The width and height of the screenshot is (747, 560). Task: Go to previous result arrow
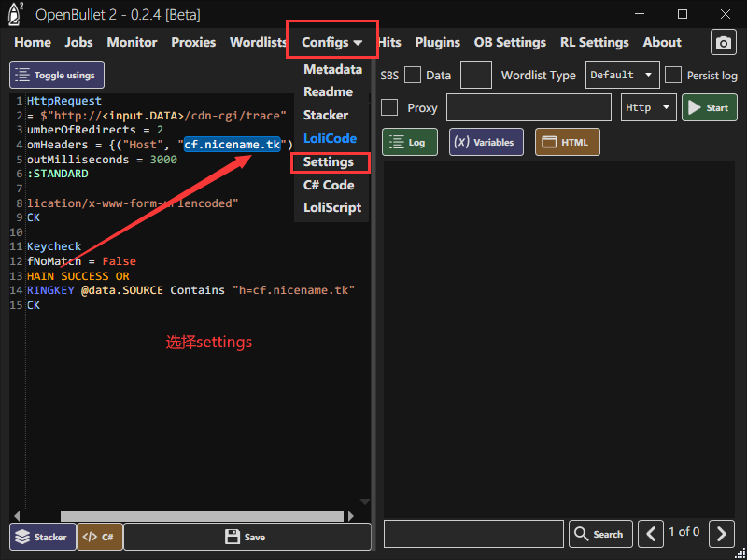pos(651,534)
